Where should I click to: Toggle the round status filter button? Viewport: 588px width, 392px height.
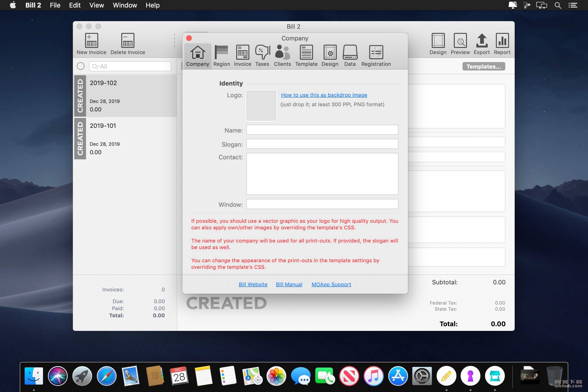81,66
